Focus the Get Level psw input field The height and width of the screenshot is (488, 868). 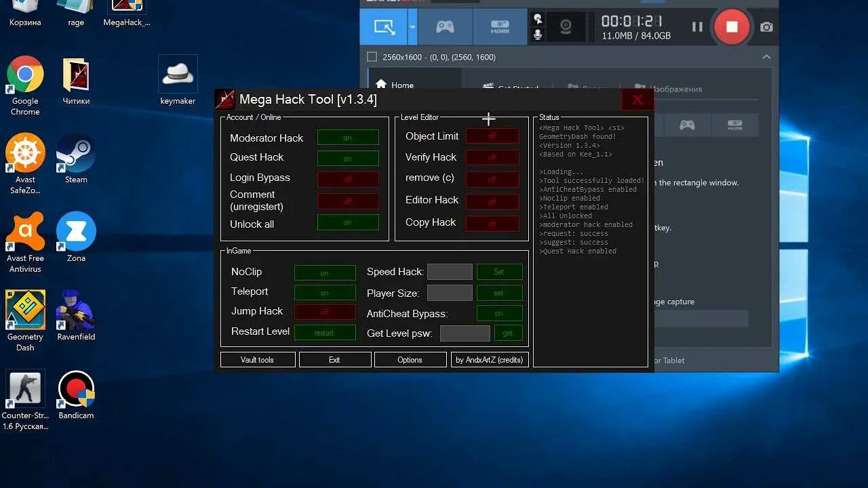click(x=465, y=333)
